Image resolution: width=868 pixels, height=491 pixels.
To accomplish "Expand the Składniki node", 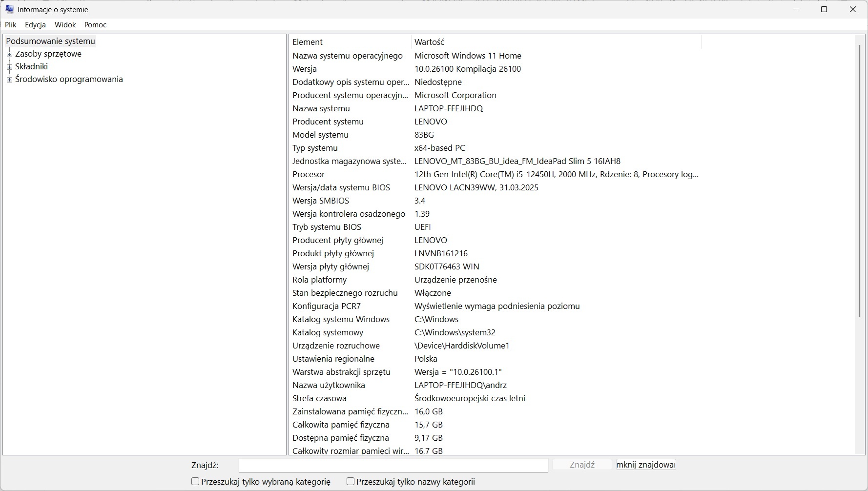I will (x=9, y=67).
